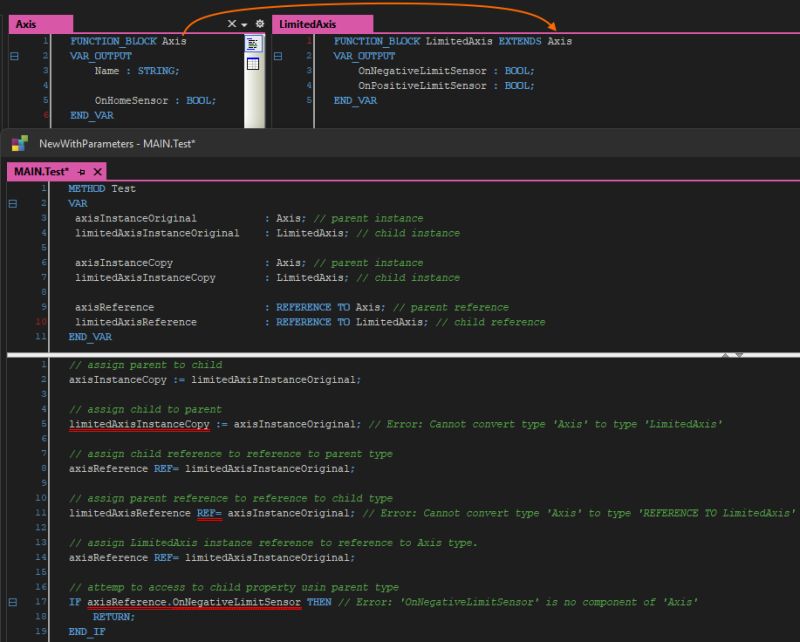This screenshot has width=800, height=642.
Task: Click 'OnNegativeLimitSensor : BOOL;' in the LimitedAxis editor
Action: [446, 71]
